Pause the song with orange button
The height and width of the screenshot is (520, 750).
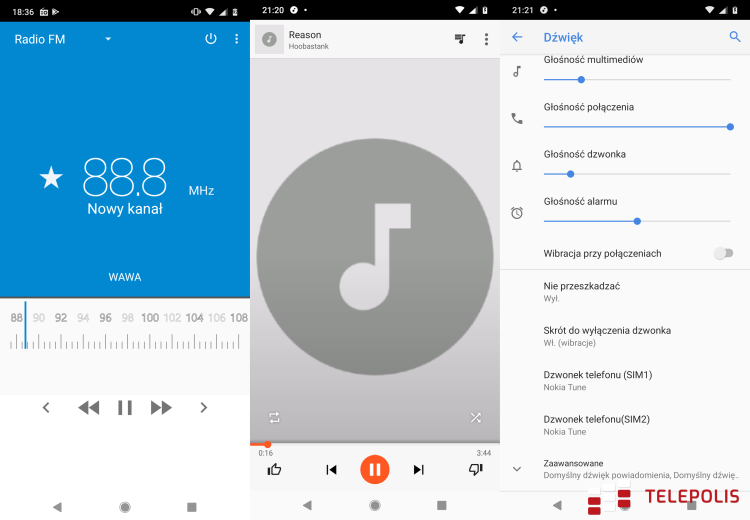pyautogui.click(x=375, y=470)
